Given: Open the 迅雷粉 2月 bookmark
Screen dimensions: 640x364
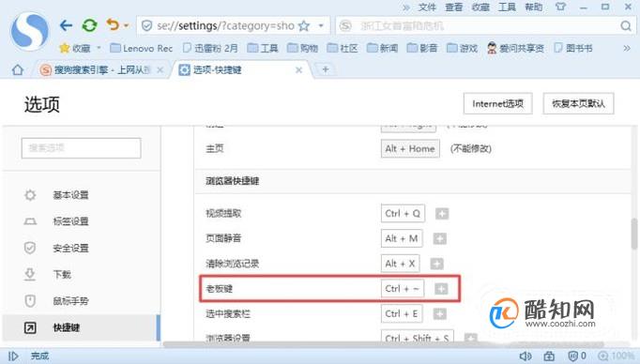Looking at the screenshot, I should (x=210, y=48).
